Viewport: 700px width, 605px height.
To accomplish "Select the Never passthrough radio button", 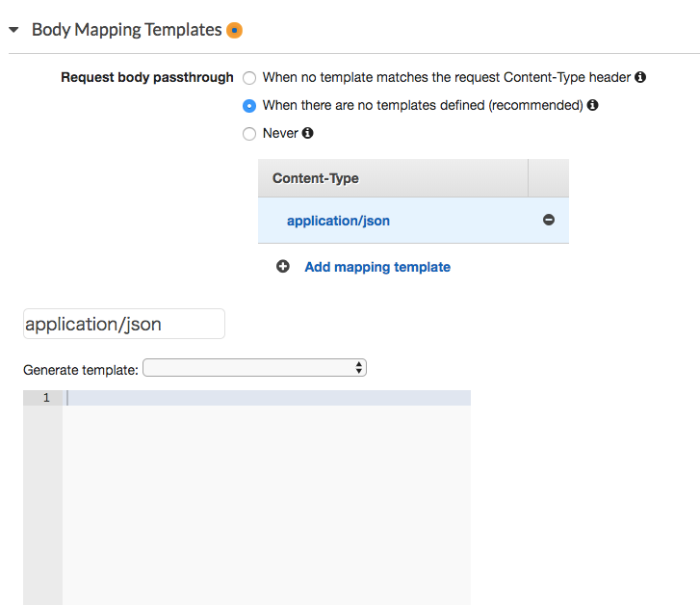I will click(249, 133).
